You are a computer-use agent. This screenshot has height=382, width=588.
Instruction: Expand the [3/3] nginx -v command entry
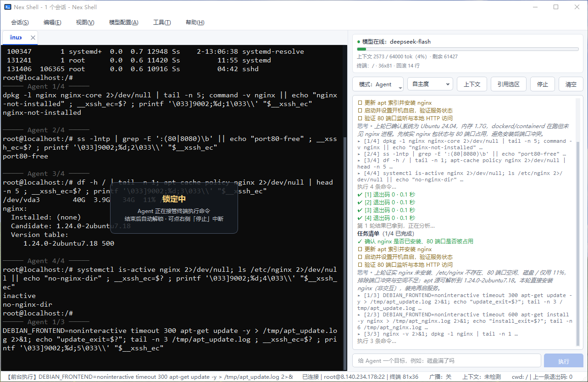[438, 334]
